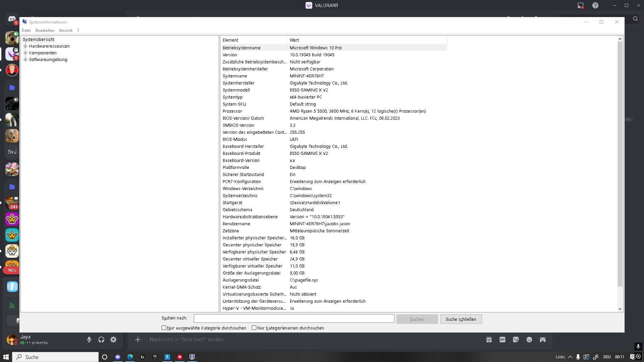The height and width of the screenshot is (362, 644).
Task: Open the first folder icon in Discord sidebar
Action: [x=12, y=87]
